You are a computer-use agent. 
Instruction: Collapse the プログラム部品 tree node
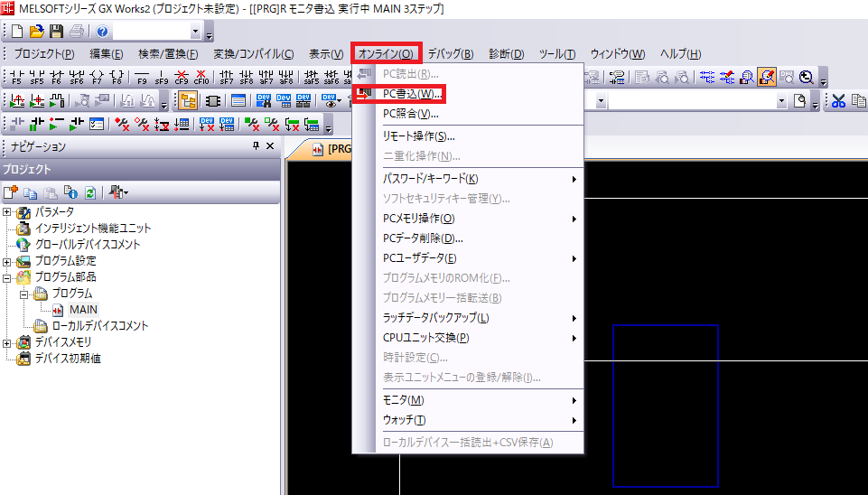[x=6, y=277]
